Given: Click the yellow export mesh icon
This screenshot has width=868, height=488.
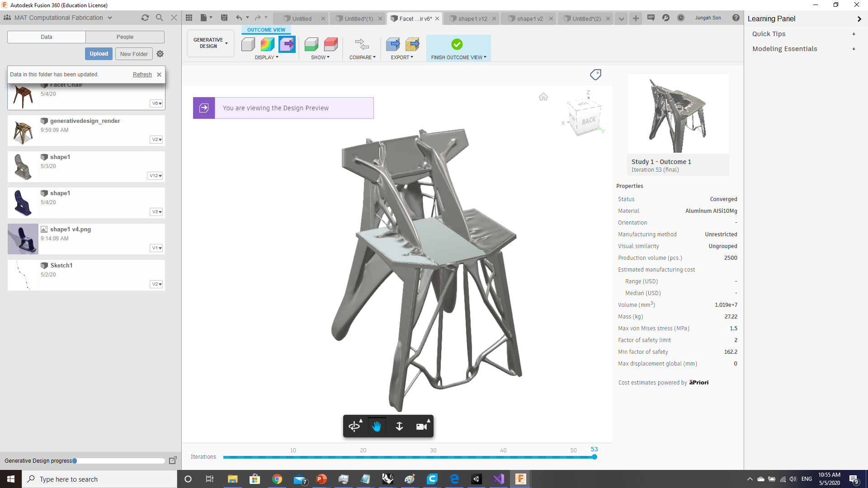Looking at the screenshot, I should pos(412,44).
